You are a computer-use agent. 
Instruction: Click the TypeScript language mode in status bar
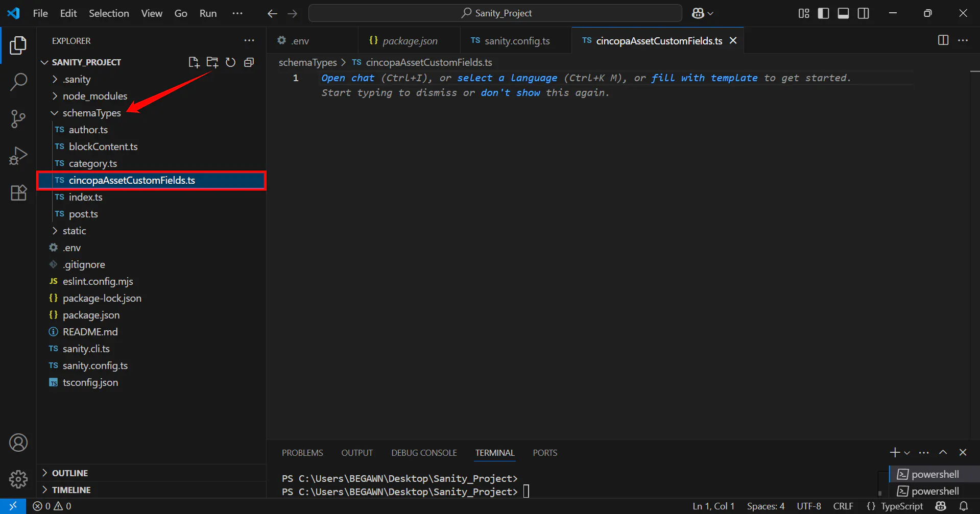pos(902,506)
